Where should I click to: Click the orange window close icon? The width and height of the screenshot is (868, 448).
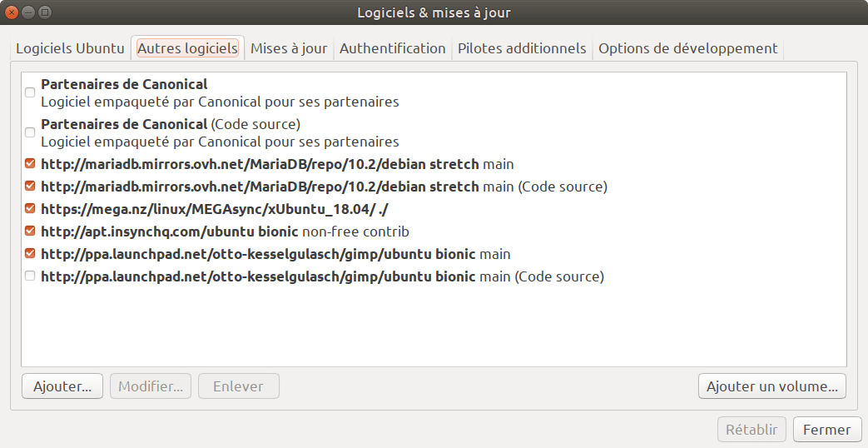[11, 12]
